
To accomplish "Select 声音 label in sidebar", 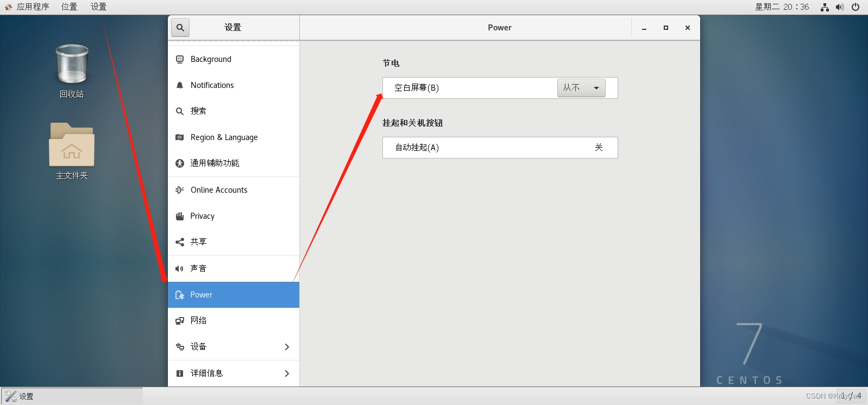I will tap(198, 269).
